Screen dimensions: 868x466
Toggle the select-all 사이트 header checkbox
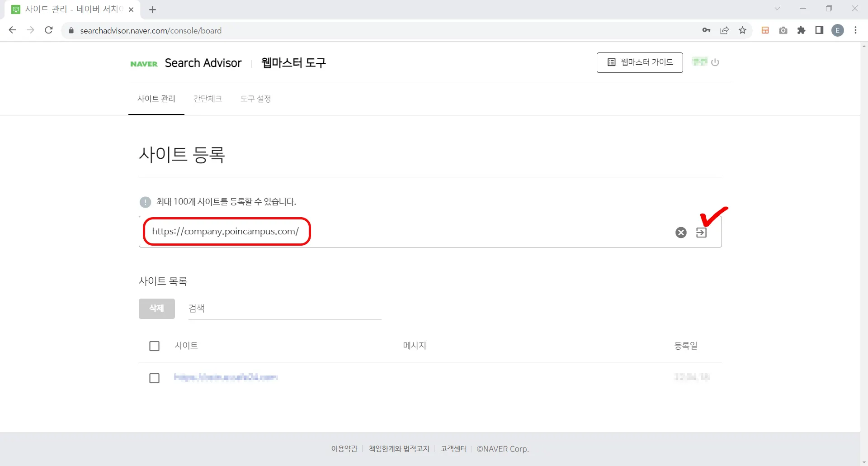click(155, 346)
